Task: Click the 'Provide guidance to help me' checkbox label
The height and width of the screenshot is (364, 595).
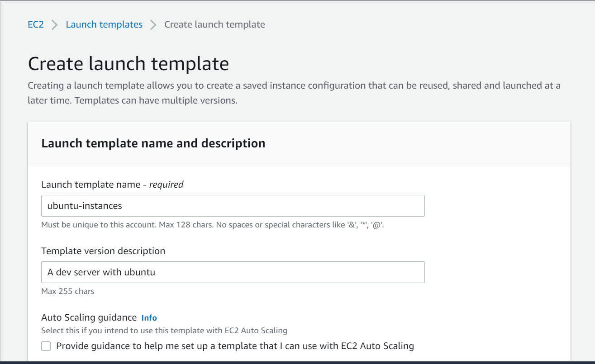Action: (x=235, y=346)
